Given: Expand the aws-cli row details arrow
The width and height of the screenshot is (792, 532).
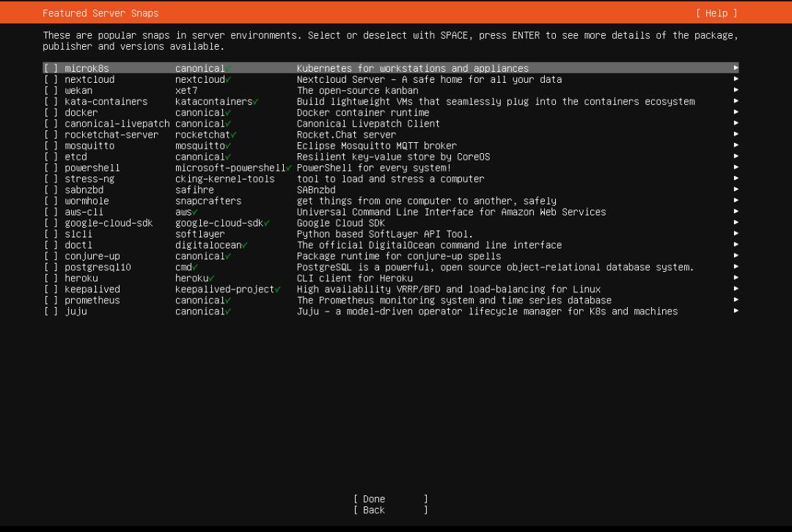Looking at the screenshot, I should tap(736, 212).
